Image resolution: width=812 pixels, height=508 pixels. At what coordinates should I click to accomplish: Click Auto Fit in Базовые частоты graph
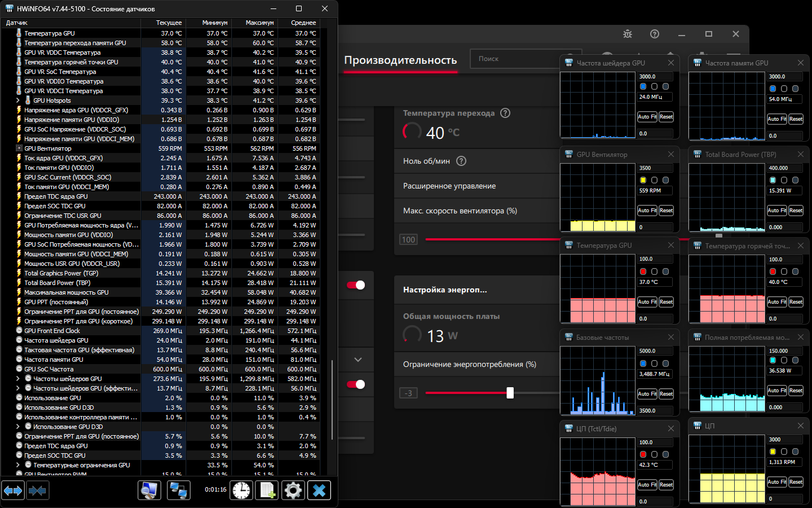(647, 394)
